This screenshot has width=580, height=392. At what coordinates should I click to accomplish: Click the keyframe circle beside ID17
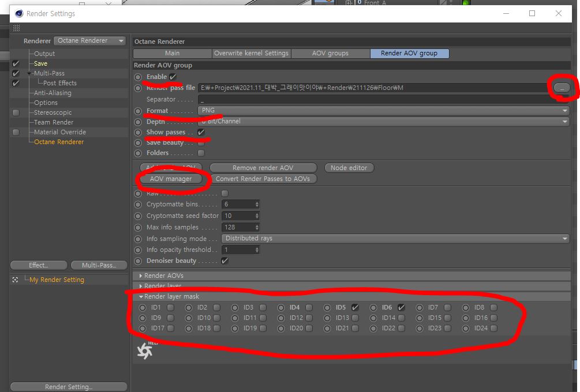(x=143, y=328)
